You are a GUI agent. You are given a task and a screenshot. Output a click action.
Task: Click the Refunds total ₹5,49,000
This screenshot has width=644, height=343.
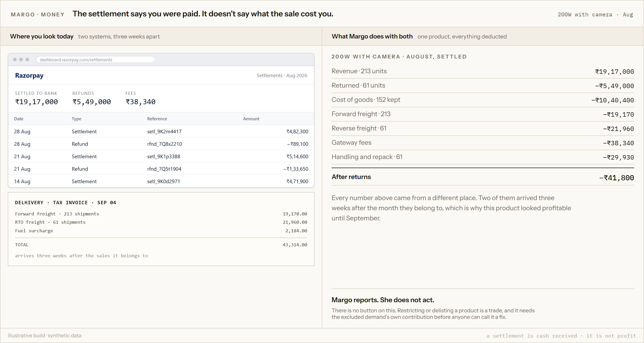(92, 102)
